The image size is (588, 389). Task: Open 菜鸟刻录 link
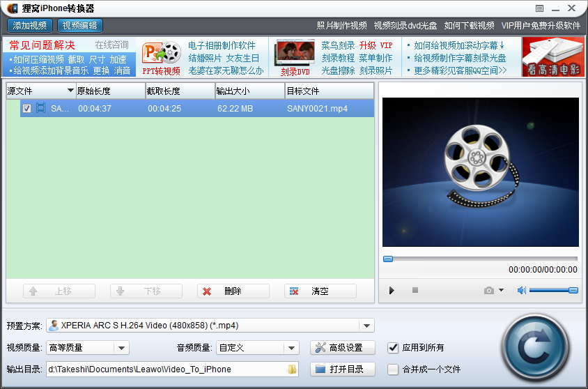click(338, 45)
